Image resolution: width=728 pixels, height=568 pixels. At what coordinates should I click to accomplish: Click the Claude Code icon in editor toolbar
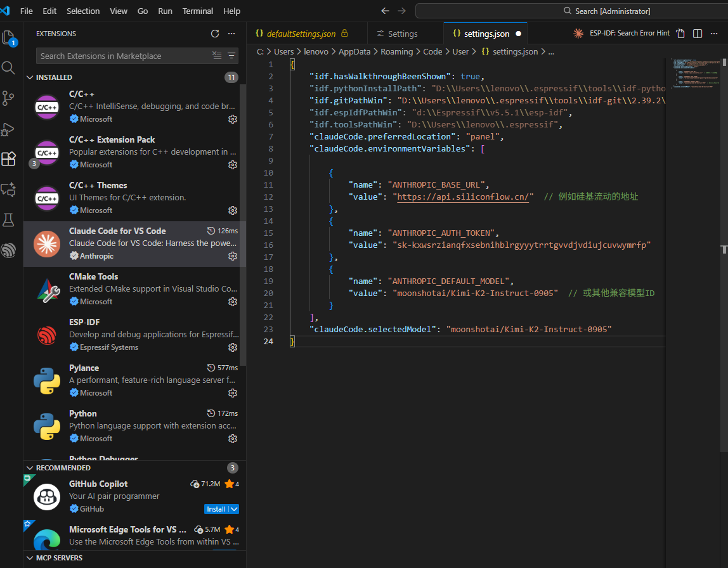pos(578,34)
